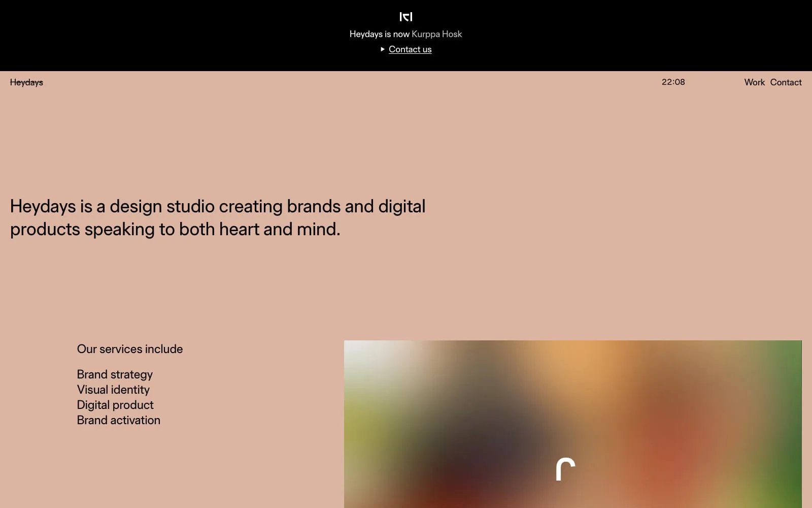Click the 'Heydays is a design studio' headline
The height and width of the screenshot is (508, 812).
(x=218, y=217)
